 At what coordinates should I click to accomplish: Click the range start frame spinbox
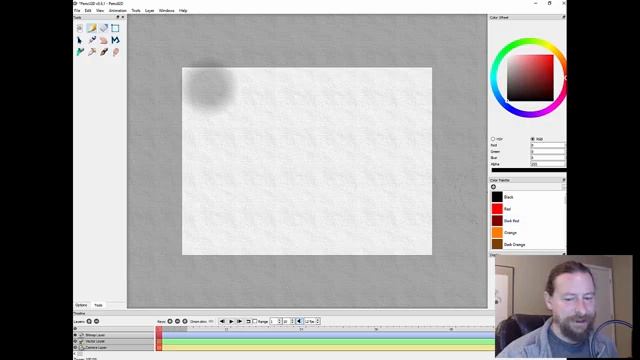276,321
